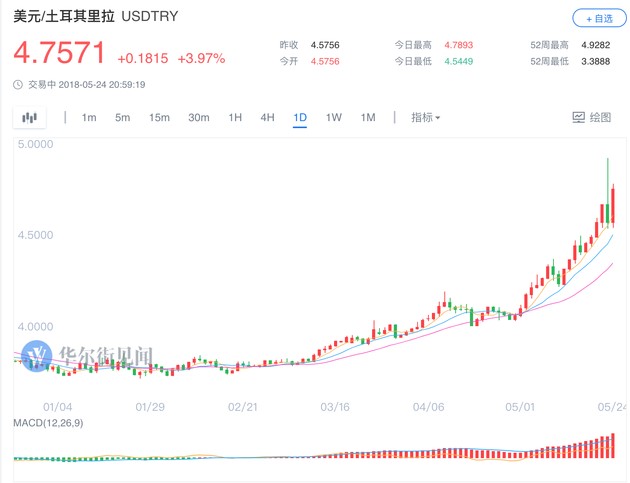Click the 03/16 date on time axis
Image resolution: width=630 pixels, height=483 pixels.
(334, 407)
